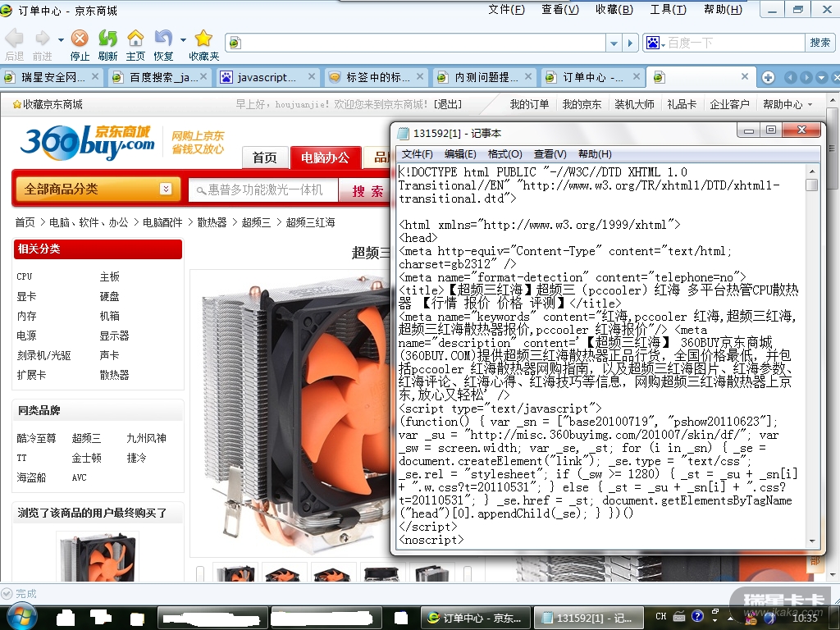This screenshot has width=840, height=630.
Task: Expand 全部商品分类 category dropdown
Action: (166, 189)
